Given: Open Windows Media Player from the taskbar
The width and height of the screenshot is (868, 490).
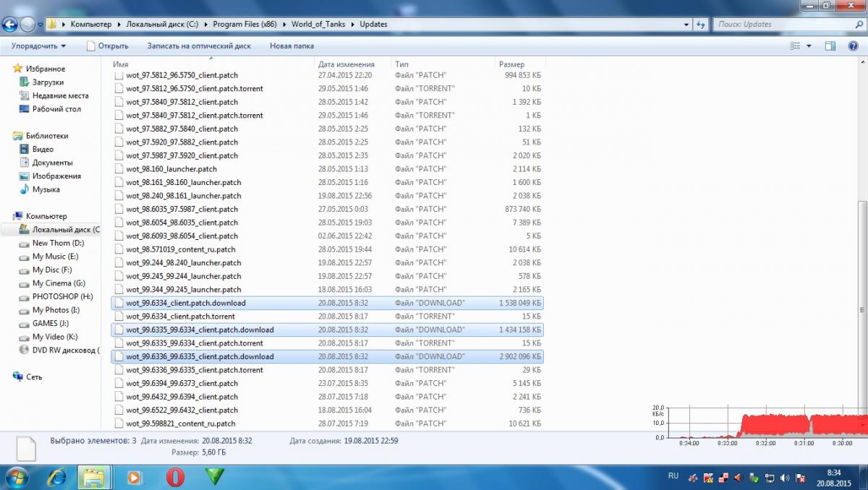Looking at the screenshot, I should click(134, 477).
